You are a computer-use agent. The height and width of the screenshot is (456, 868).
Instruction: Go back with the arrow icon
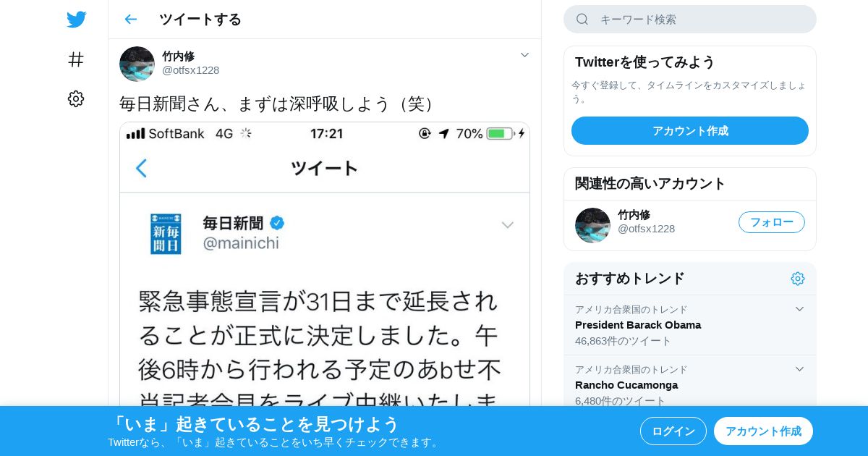pyautogui.click(x=130, y=19)
